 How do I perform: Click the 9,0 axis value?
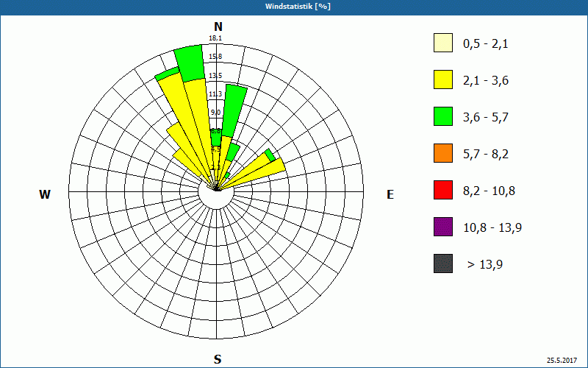coord(215,113)
